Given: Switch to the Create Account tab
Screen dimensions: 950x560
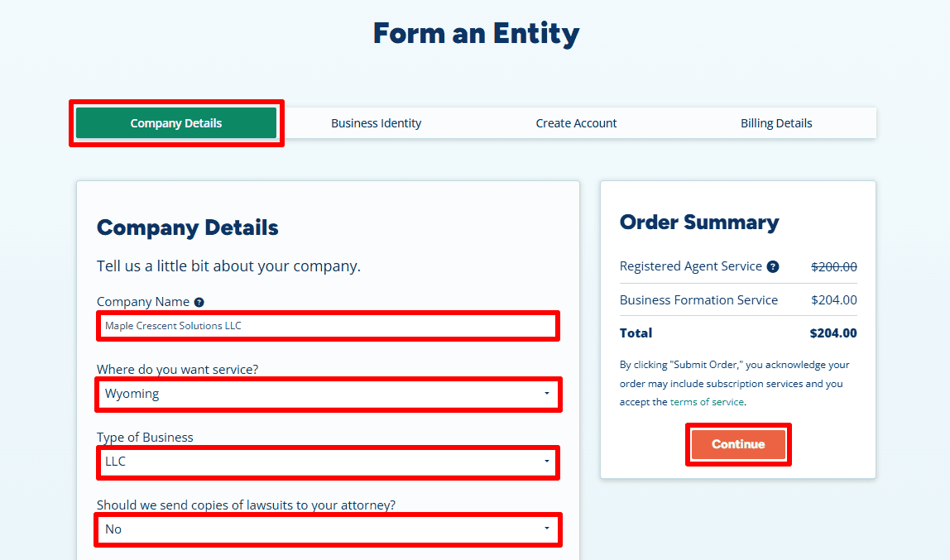Looking at the screenshot, I should tap(576, 122).
